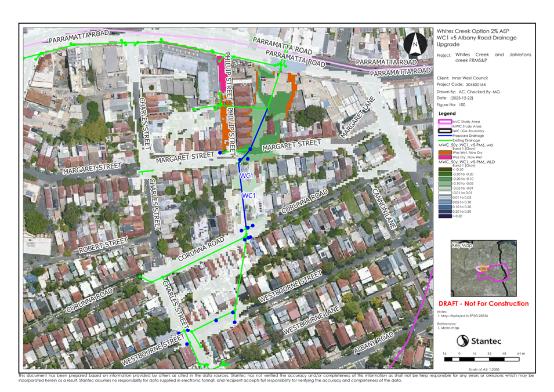Click the green Existing Drainage legend line
The image size is (554, 392).
coord(445,140)
